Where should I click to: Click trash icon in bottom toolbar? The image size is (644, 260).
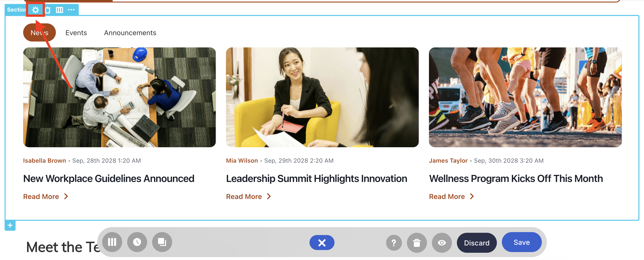pyautogui.click(x=417, y=243)
